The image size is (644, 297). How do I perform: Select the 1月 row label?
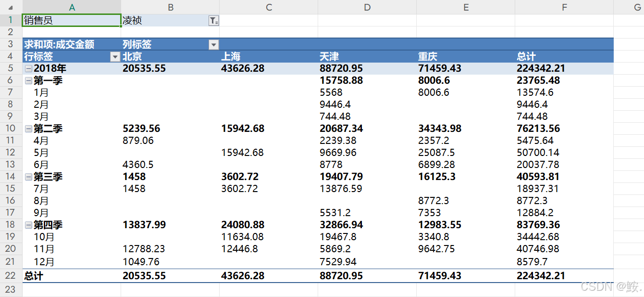pyautogui.click(x=41, y=93)
